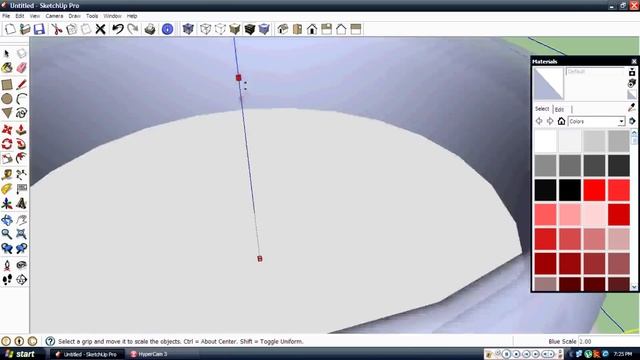Click the Blue Scale value field
This screenshot has width=640, height=360.
[x=608, y=341]
